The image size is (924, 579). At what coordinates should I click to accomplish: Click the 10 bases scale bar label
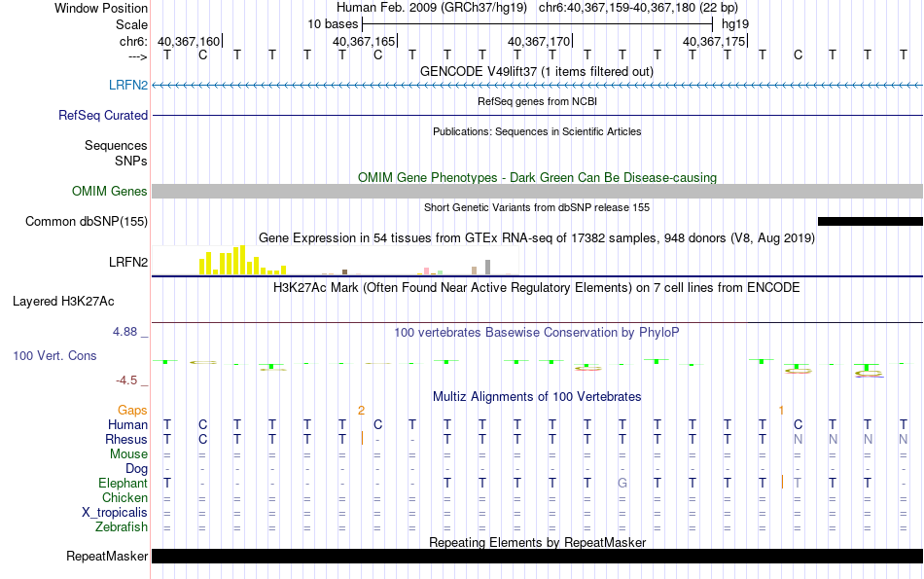tap(333, 24)
